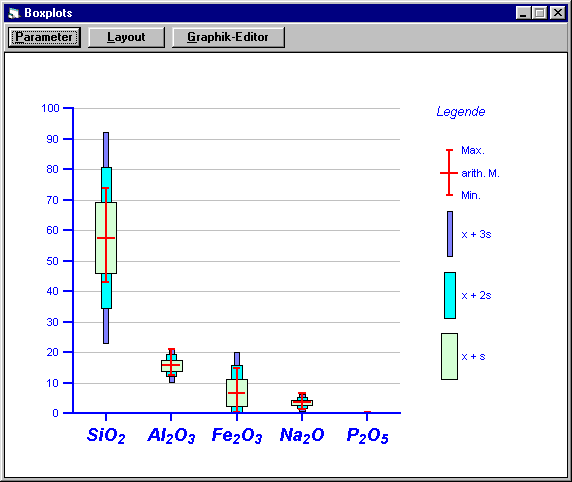Select the Legende title text

(x=461, y=112)
